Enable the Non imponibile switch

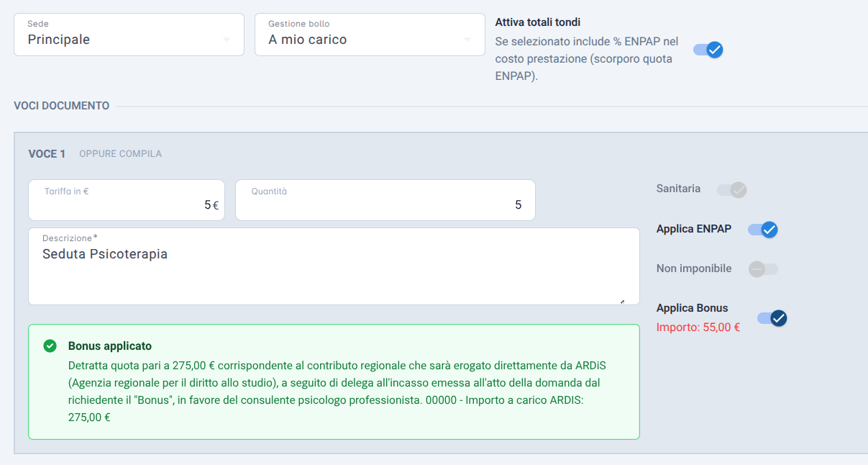click(763, 269)
